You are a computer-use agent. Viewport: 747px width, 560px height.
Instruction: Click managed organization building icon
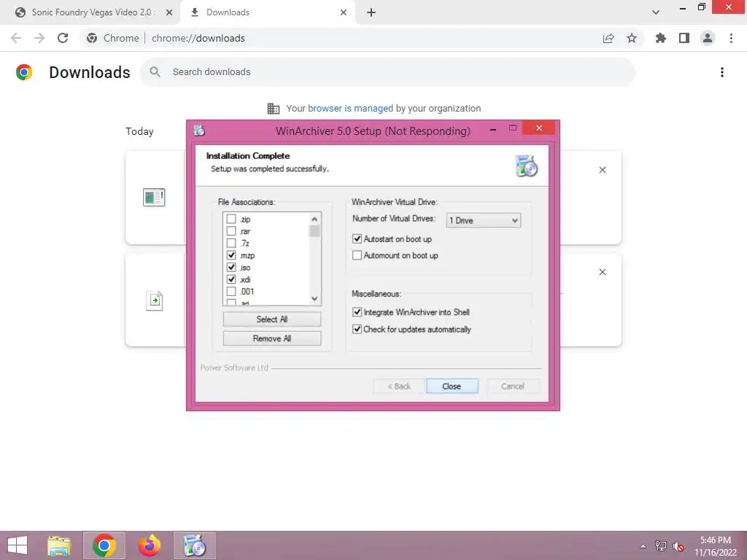point(274,109)
